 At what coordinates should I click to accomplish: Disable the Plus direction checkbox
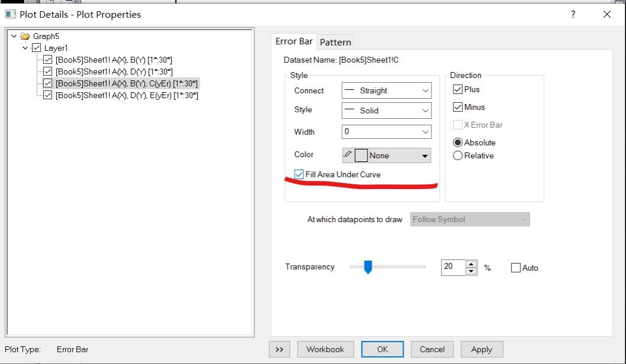(x=458, y=89)
